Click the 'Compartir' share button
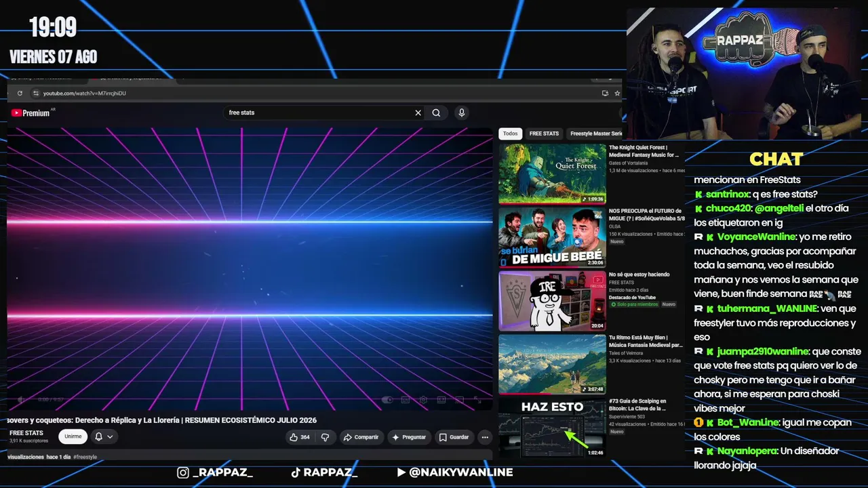Screen dimensions: 868x488 pyautogui.click(x=361, y=437)
